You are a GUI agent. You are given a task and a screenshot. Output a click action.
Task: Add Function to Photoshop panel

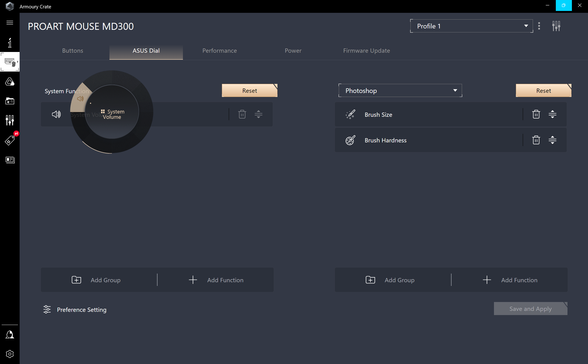point(510,280)
